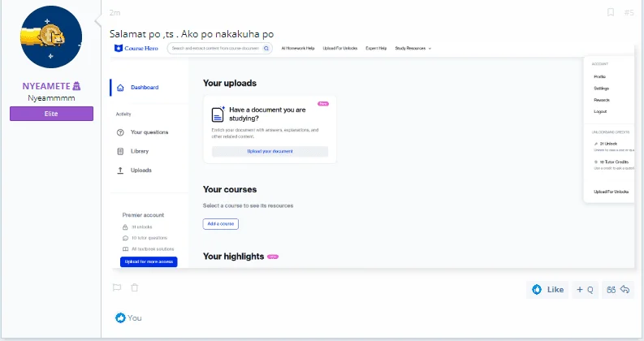Click the Elite badge icon beside NYEAMETE
This screenshot has height=341, width=644.
coord(76,86)
